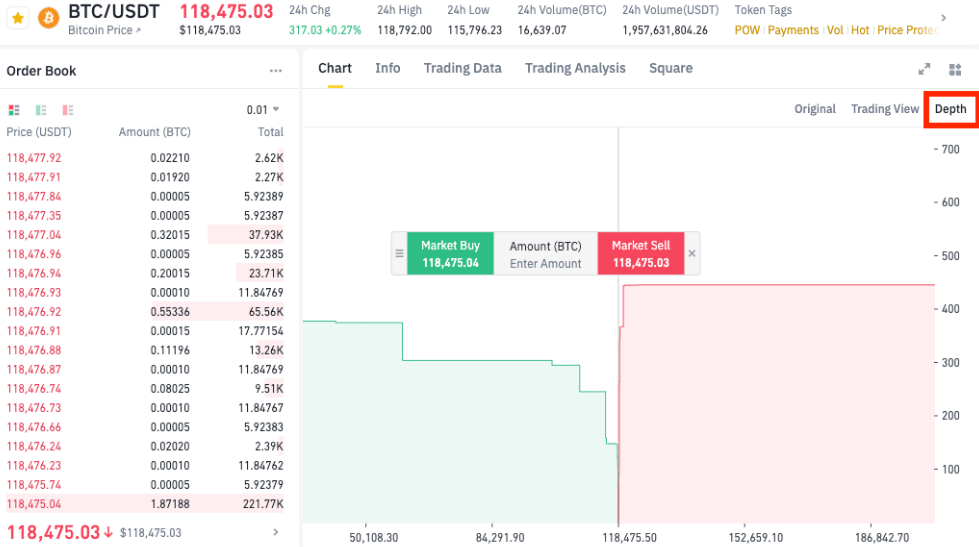
Task: Switch to the Trading Data tab
Action: coord(462,68)
